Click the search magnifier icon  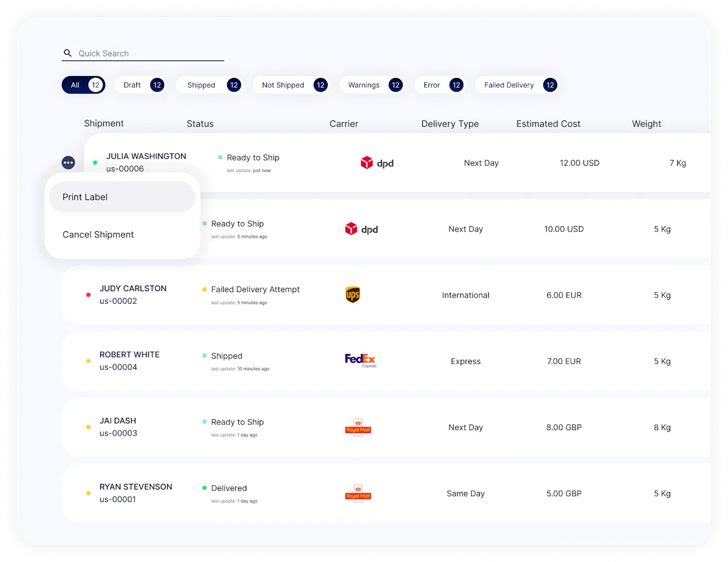pos(67,53)
